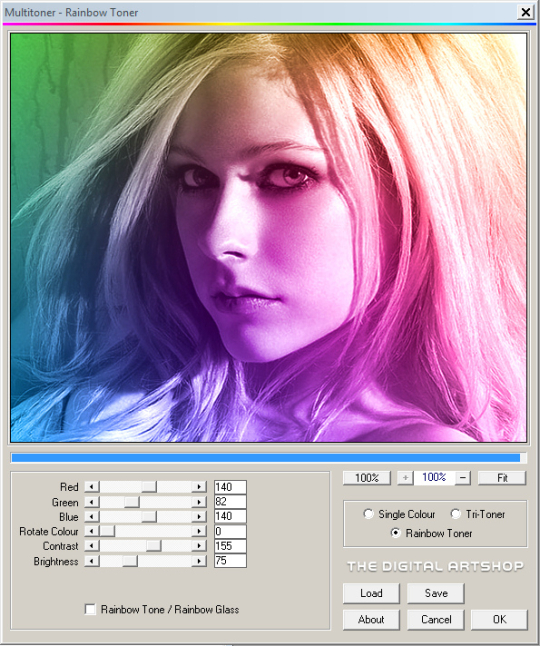The width and height of the screenshot is (540, 646).
Task: Click the Blue slider left arrow
Action: click(92, 516)
